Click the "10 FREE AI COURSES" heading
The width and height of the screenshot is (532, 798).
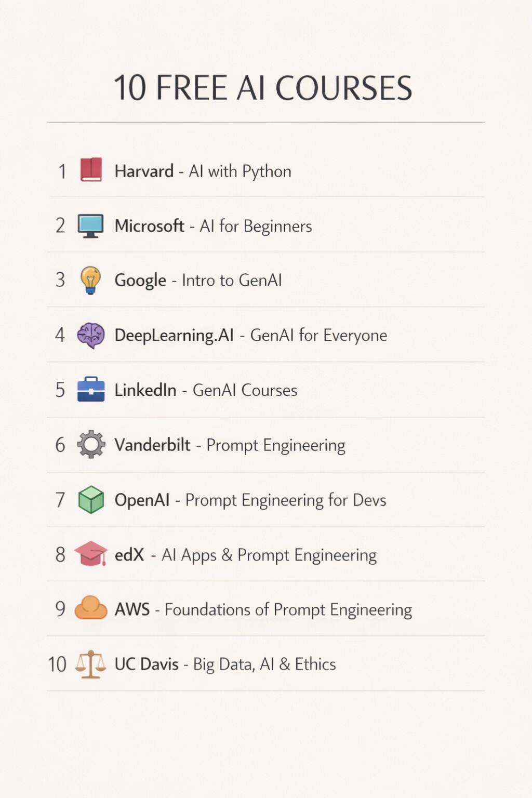263,87
